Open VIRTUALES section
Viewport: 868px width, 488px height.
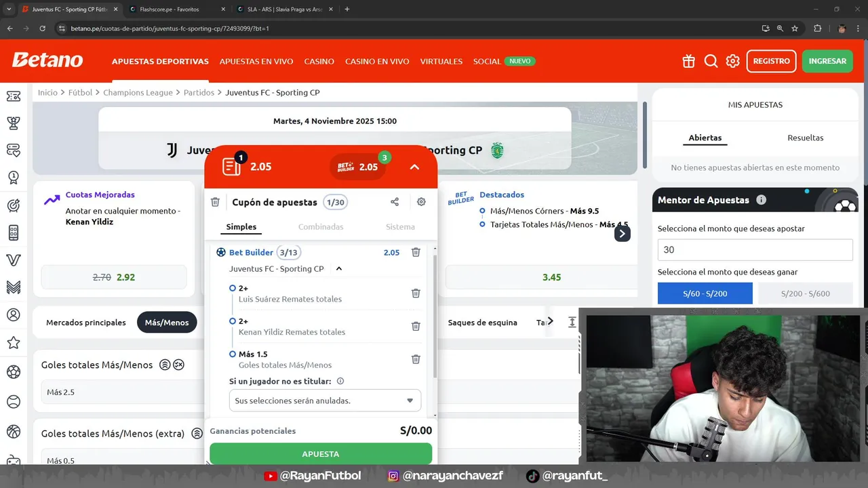[x=441, y=61]
